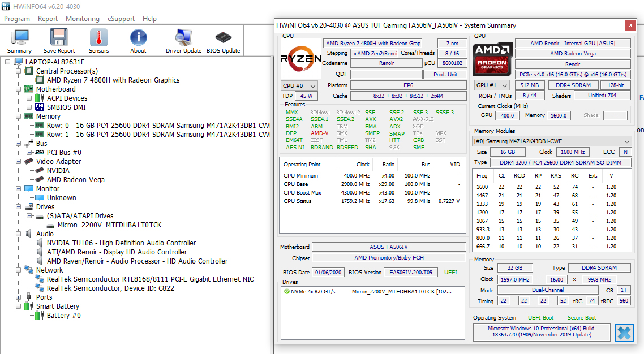
Task: Collapse the Central Processor(s) node
Action: click(18, 71)
